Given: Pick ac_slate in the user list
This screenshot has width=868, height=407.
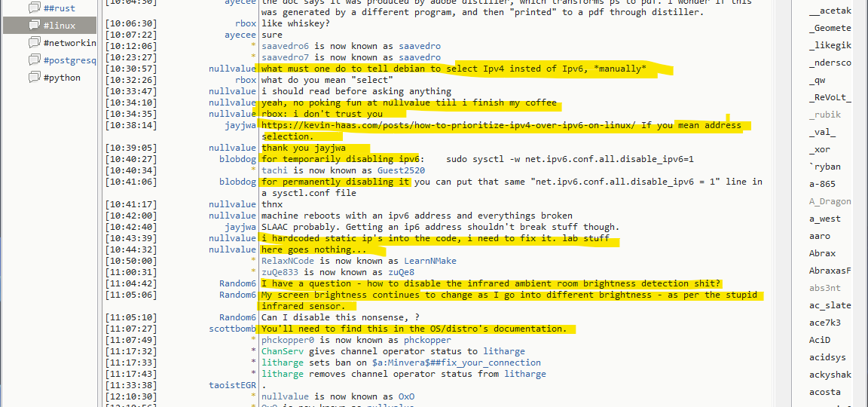Looking at the screenshot, I should (830, 305).
